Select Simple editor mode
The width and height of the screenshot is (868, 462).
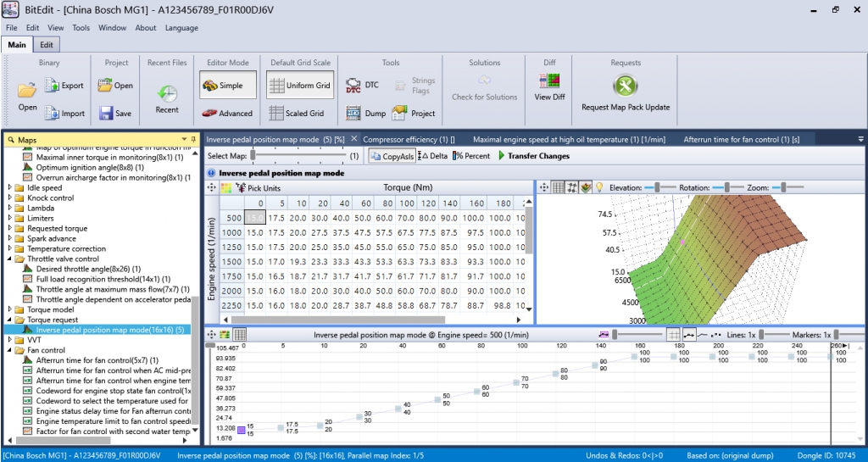point(228,85)
